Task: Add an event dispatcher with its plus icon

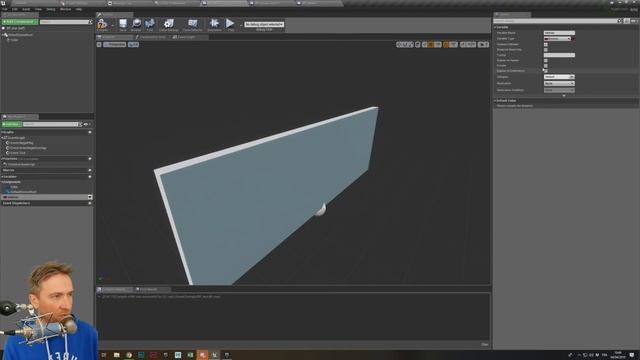Action: click(90, 203)
